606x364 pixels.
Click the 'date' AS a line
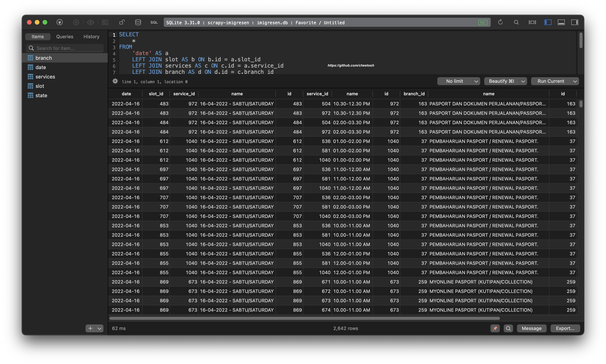(x=150, y=53)
